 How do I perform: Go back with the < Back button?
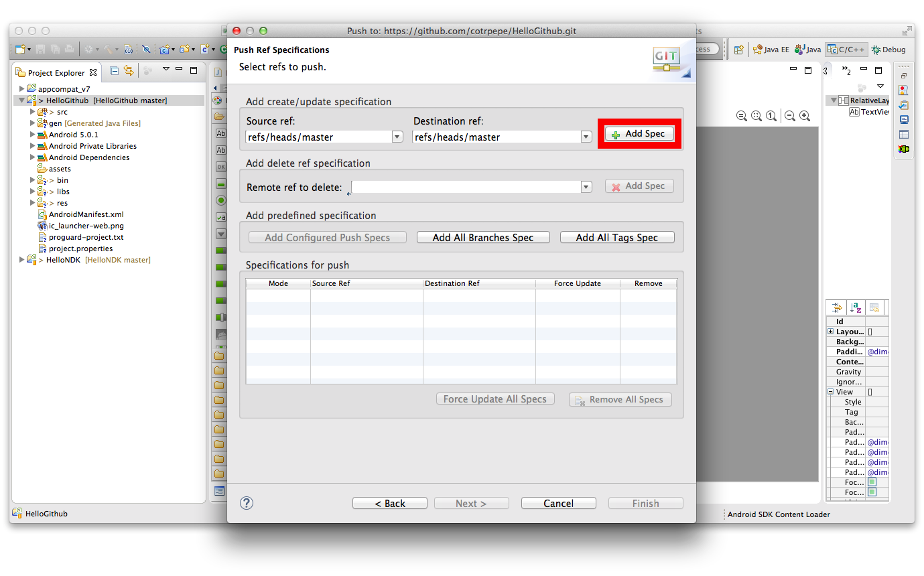390,503
